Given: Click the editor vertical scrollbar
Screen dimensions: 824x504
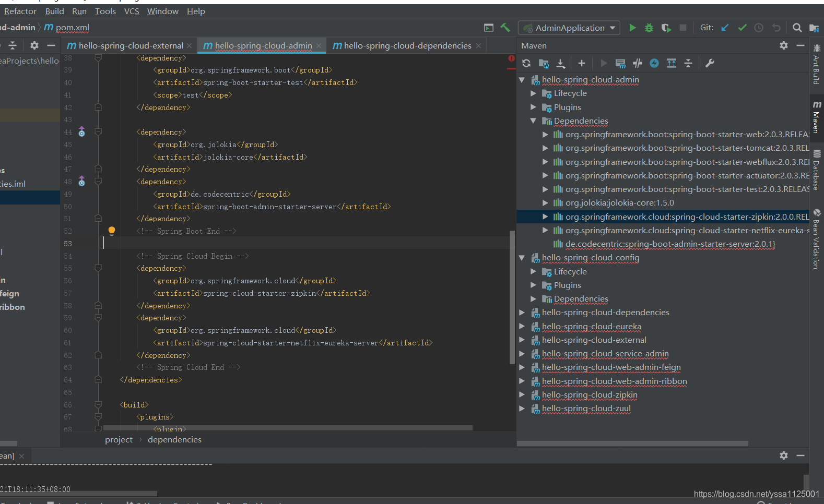Looking at the screenshot, I should [x=512, y=297].
